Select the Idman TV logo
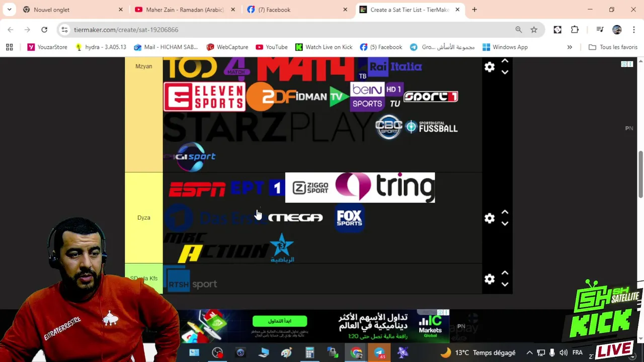Viewport: 644px width, 362px height. [322, 97]
